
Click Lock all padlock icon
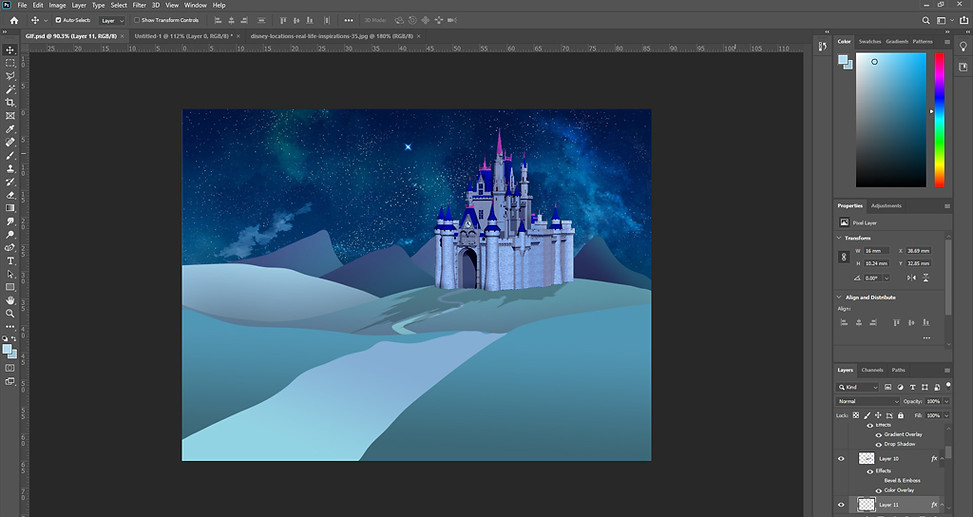coord(900,415)
